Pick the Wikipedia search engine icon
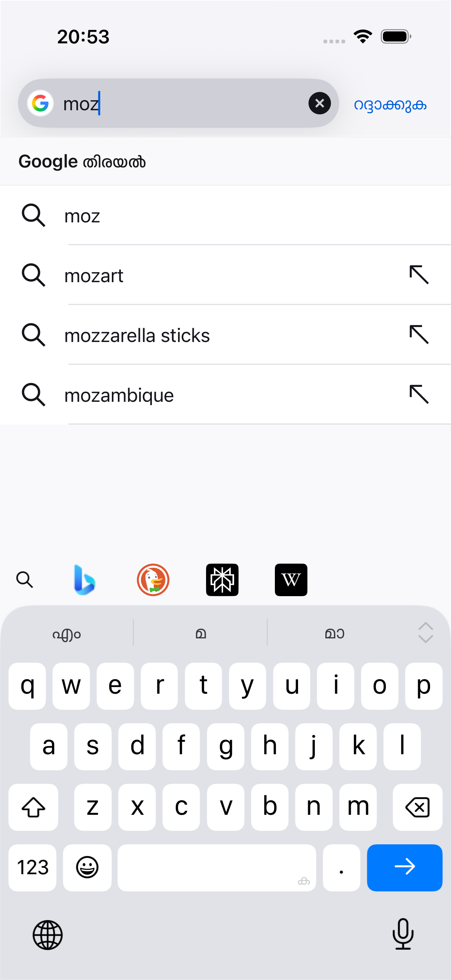The width and height of the screenshot is (451, 980). [x=291, y=580]
